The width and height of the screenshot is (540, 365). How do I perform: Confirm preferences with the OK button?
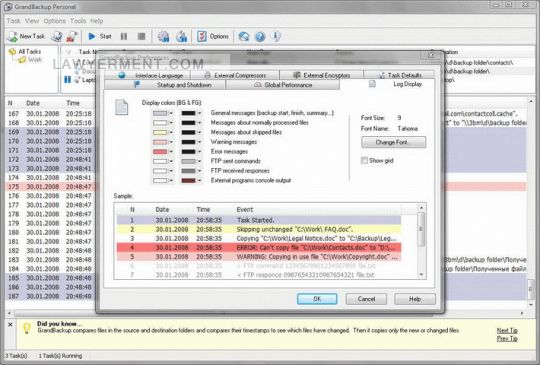click(317, 299)
